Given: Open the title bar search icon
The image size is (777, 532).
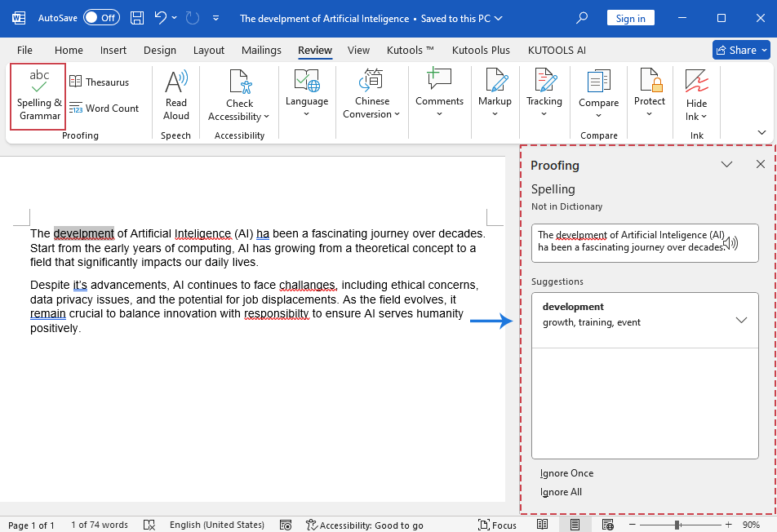Looking at the screenshot, I should tap(582, 18).
